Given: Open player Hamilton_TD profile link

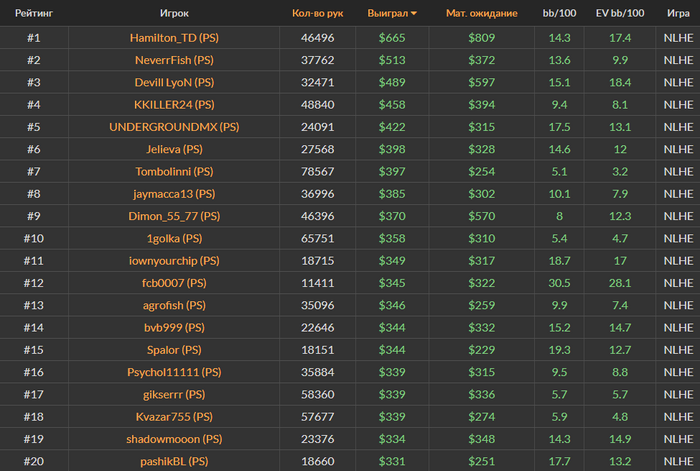Looking at the screenshot, I should pos(163,38).
